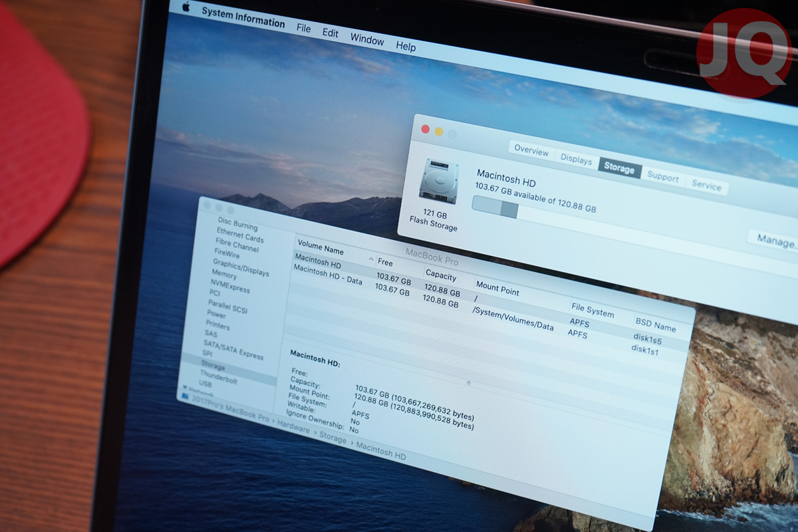Select Thunderbolt in the sidebar
This screenshot has height=532, width=798.
(219, 377)
